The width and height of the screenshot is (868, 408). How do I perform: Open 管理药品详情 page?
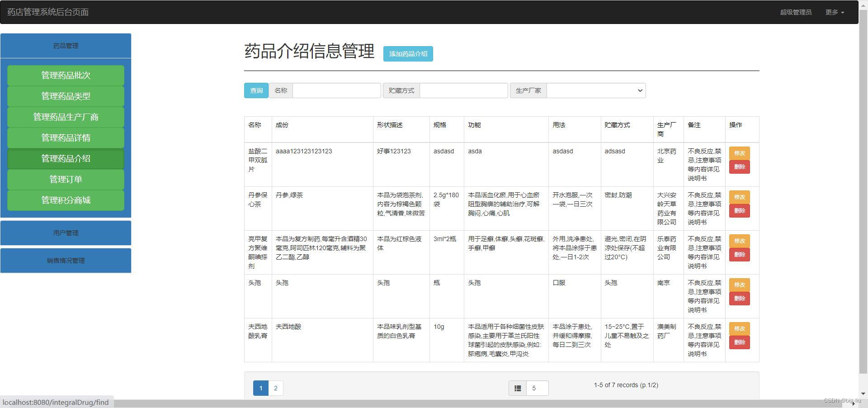click(66, 138)
